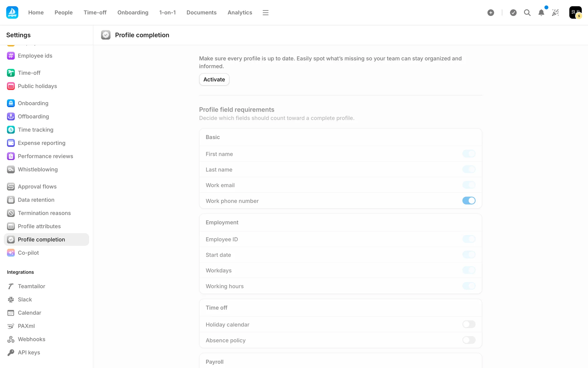Viewport: 588px width, 368px height.
Task: Enable Absence policy field toggle
Action: [x=469, y=340]
